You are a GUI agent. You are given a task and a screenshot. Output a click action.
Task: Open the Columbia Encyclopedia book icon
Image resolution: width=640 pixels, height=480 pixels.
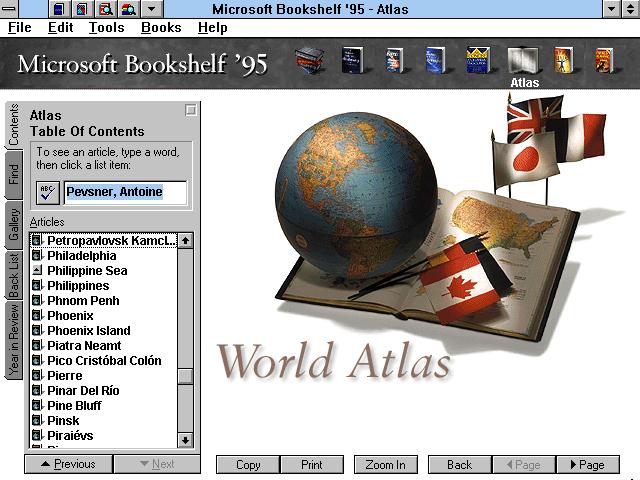tap(478, 60)
